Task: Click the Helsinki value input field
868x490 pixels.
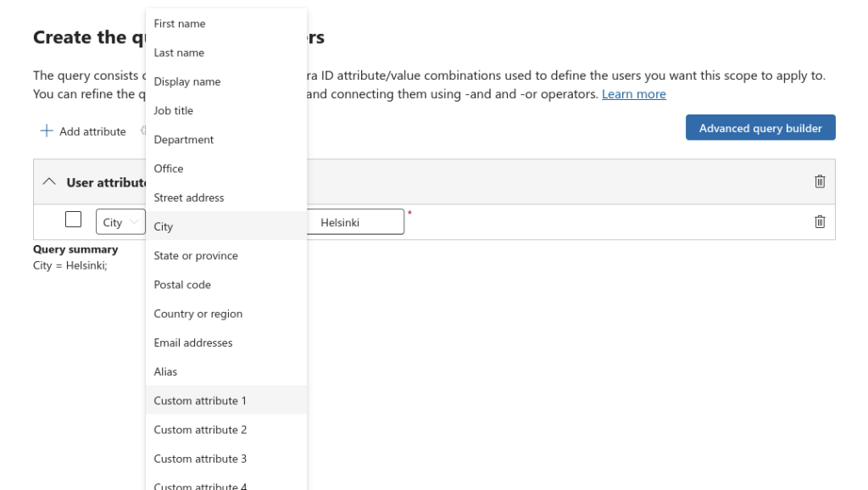Action: (355, 222)
